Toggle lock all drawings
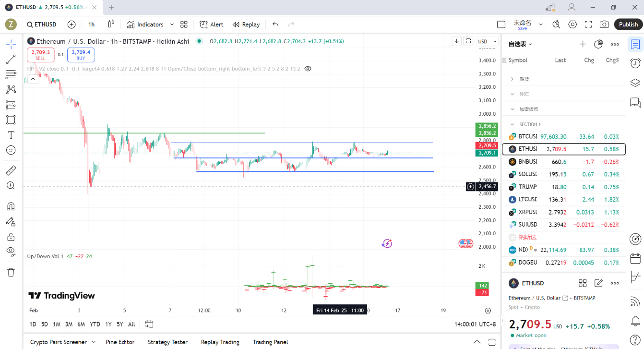Viewport: 644px width, 349px height. (x=11, y=237)
